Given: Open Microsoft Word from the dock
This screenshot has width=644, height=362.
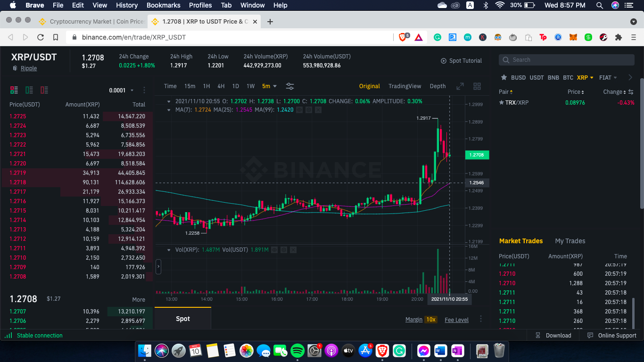Looking at the screenshot, I should 440,351.
